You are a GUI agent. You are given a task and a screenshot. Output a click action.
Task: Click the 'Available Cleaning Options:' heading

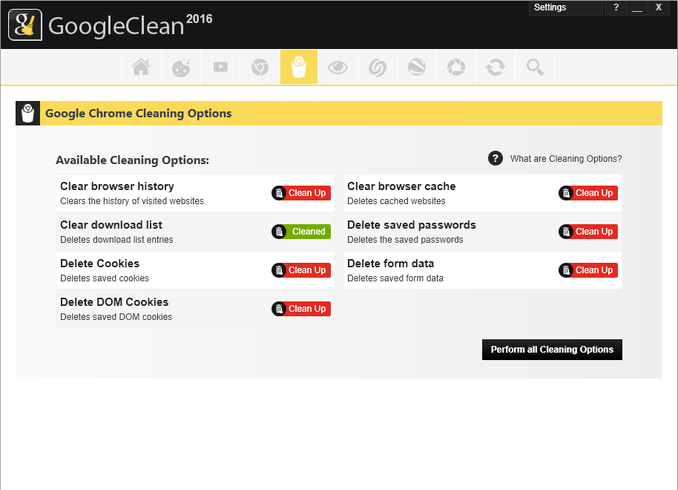132,160
